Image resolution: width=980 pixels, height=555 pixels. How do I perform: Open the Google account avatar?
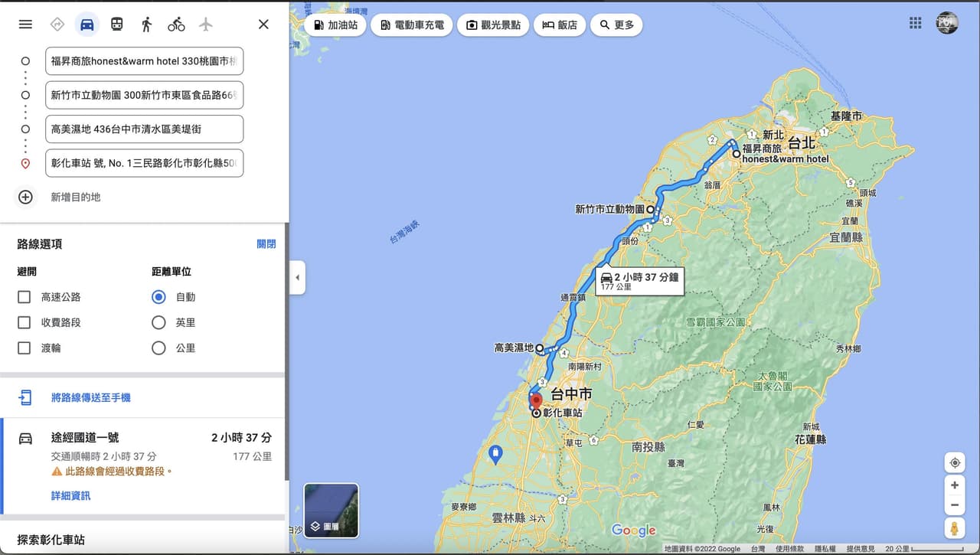[x=947, y=23]
